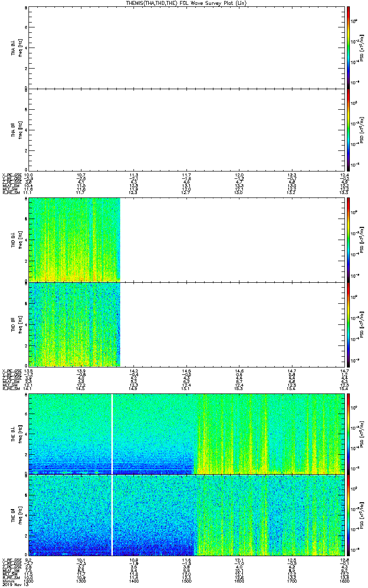Click the THE B⊥ spectrogram panel

(x=185, y=434)
